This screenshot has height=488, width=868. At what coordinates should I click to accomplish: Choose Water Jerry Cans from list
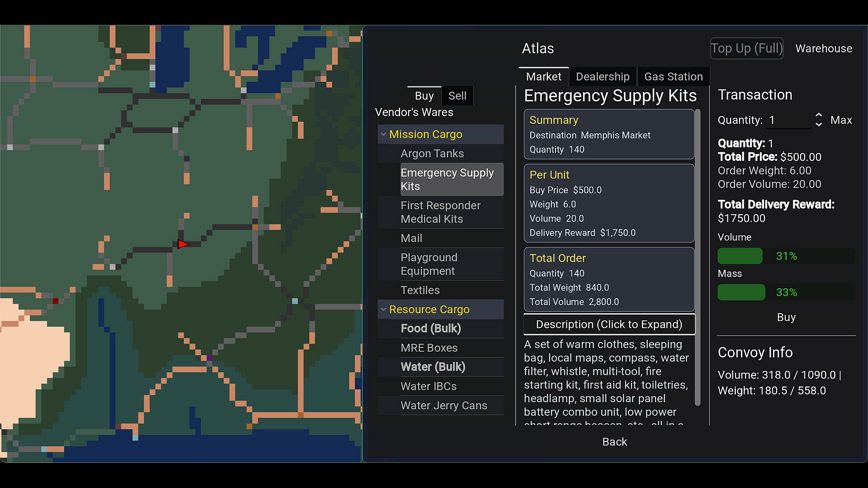(x=443, y=405)
